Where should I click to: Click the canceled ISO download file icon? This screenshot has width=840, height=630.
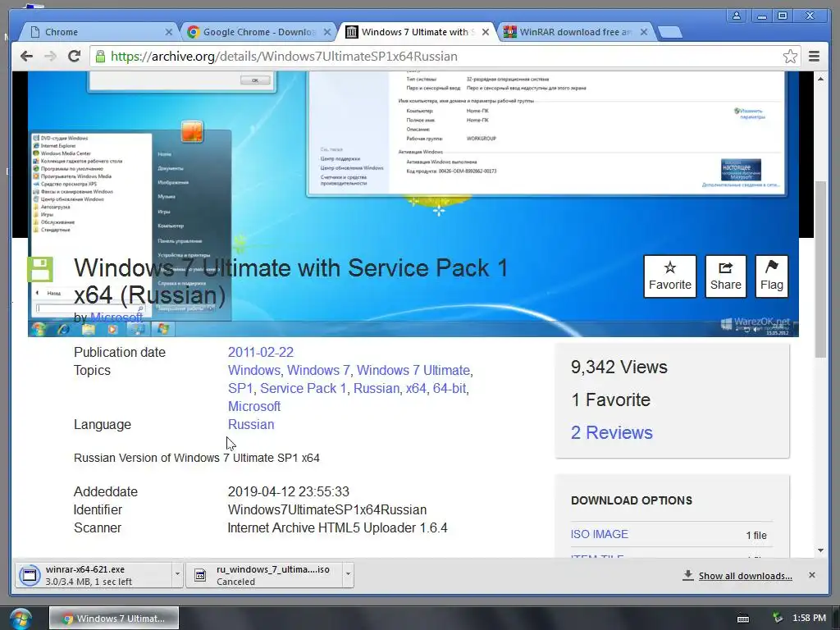[x=200, y=575]
